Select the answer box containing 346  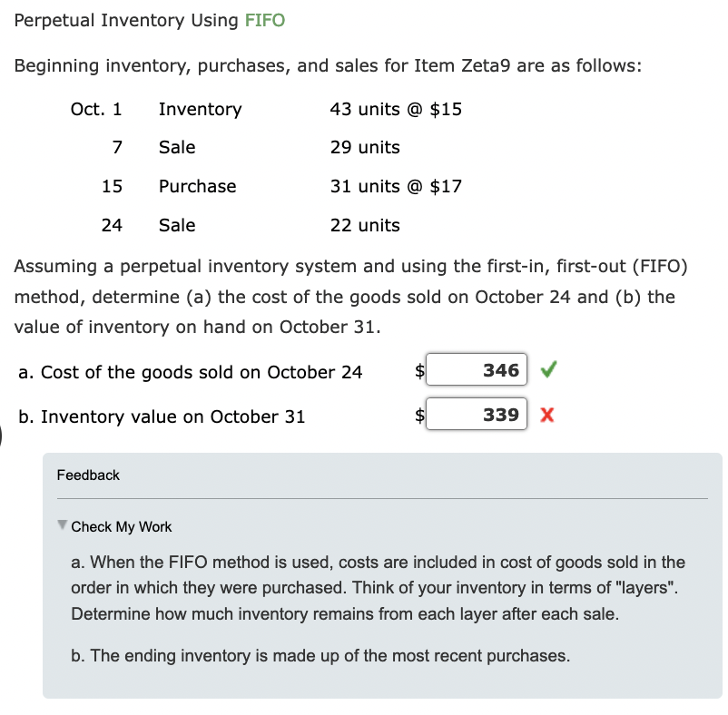point(477,369)
